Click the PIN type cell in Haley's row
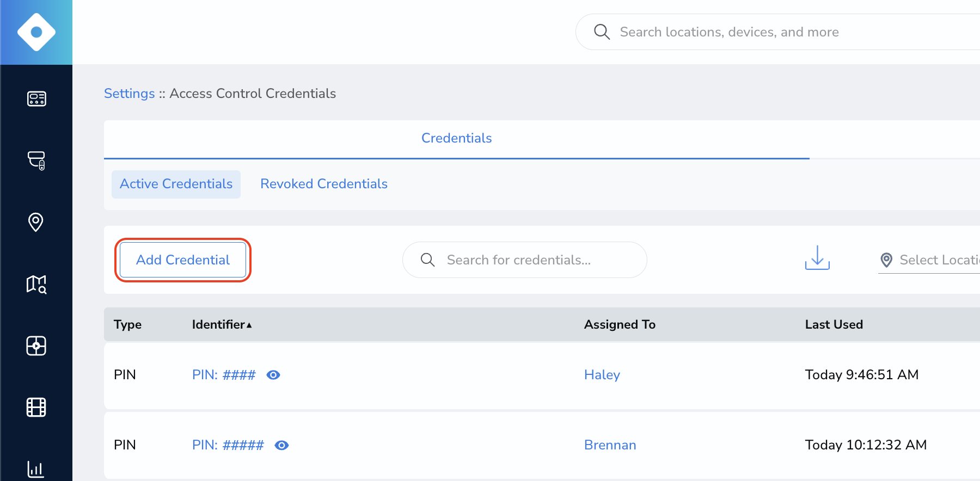This screenshot has height=481, width=980. pyautogui.click(x=125, y=375)
